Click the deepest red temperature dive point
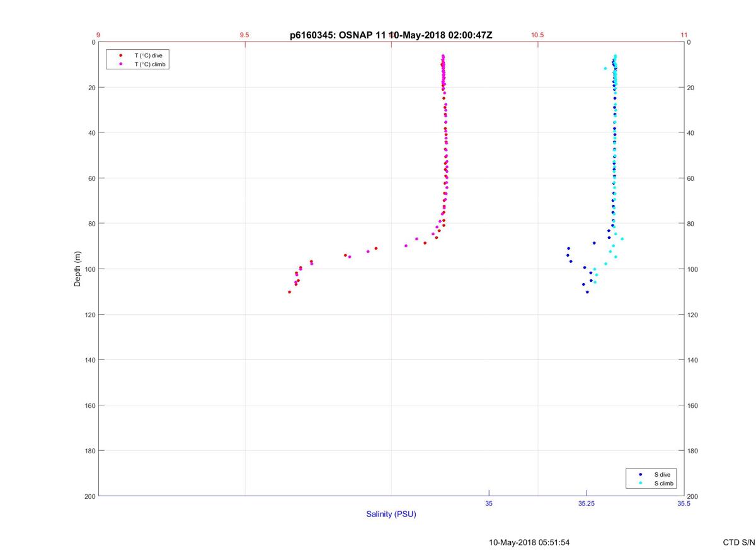The height and width of the screenshot is (558, 756). (x=289, y=292)
